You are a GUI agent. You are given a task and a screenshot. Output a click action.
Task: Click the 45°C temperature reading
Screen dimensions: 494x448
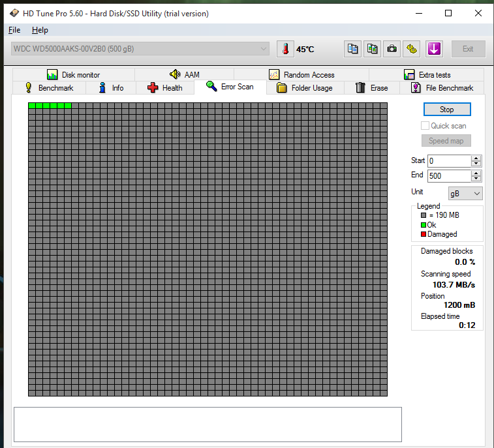pyautogui.click(x=305, y=50)
